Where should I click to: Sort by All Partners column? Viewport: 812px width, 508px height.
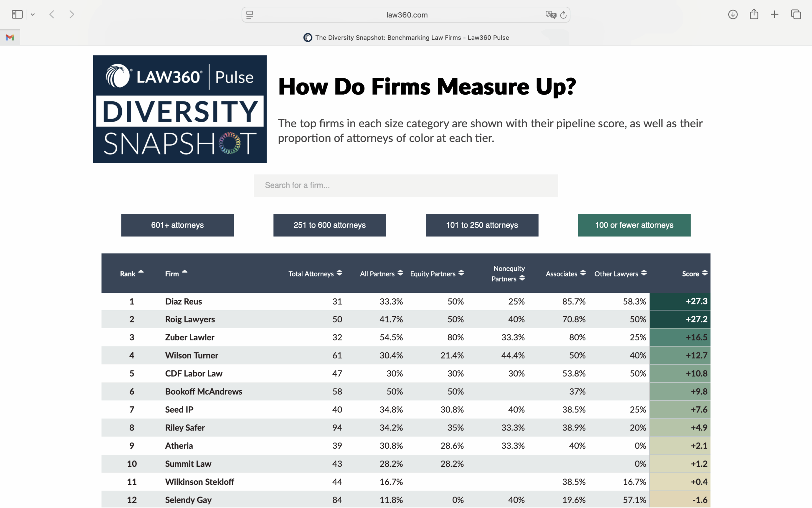click(382, 273)
